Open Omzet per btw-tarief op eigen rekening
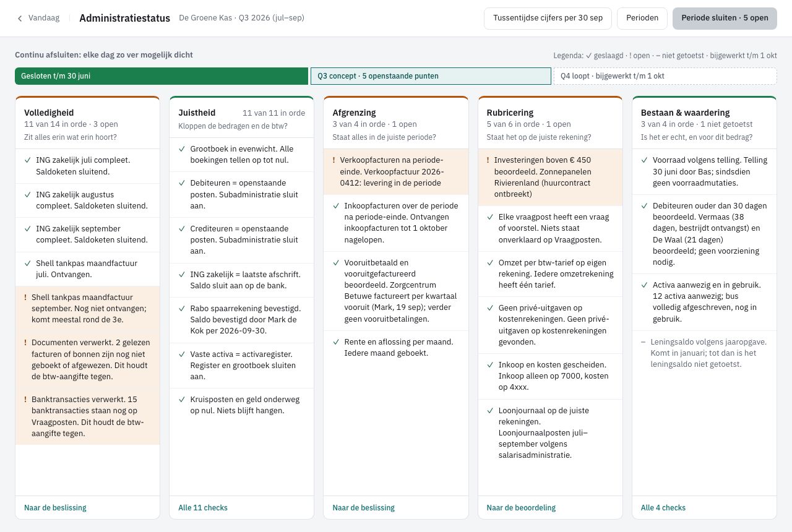 [x=550, y=274]
